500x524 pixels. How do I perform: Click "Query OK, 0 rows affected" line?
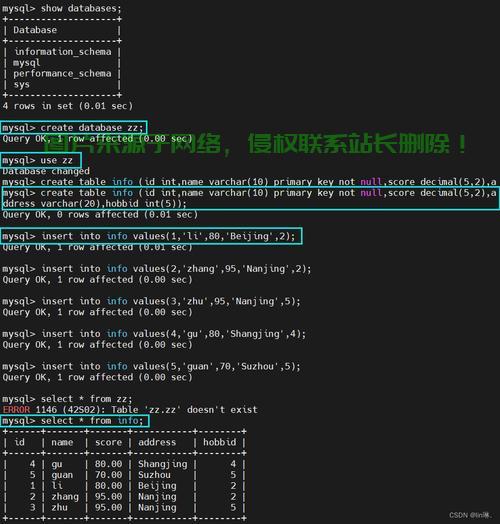[x=100, y=215]
